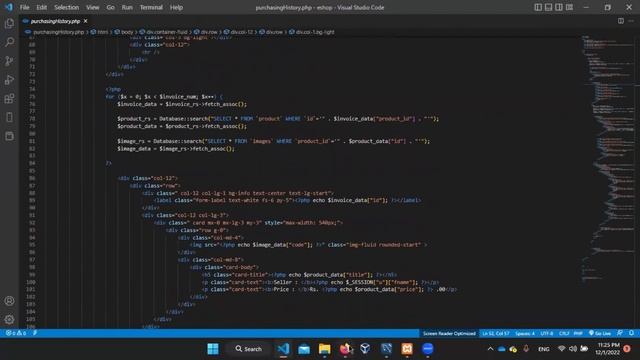Open the Accounts menu icon

pyautogui.click(x=9, y=301)
